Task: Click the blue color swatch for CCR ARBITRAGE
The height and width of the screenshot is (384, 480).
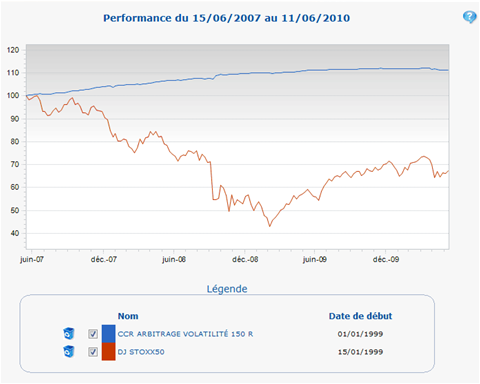Action: click(108, 334)
